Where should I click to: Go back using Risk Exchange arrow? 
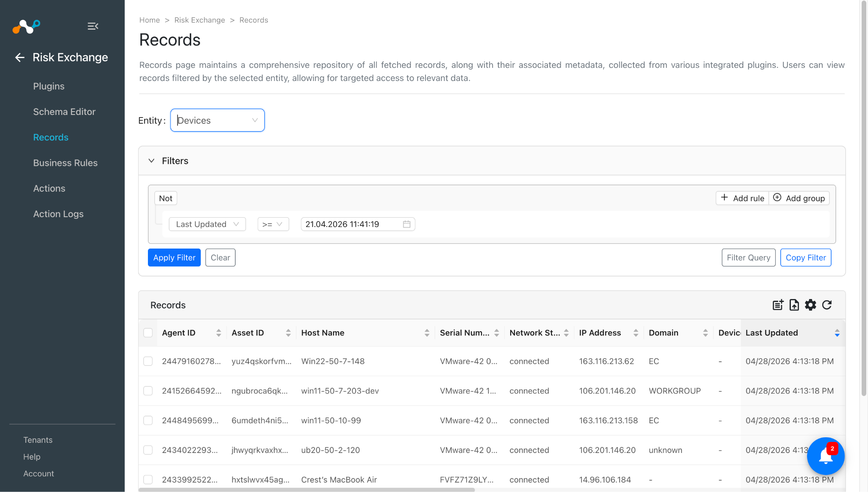click(x=19, y=57)
